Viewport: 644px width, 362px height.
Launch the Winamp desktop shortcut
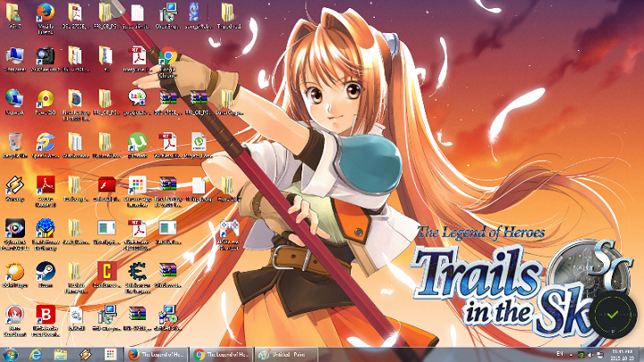(14, 189)
